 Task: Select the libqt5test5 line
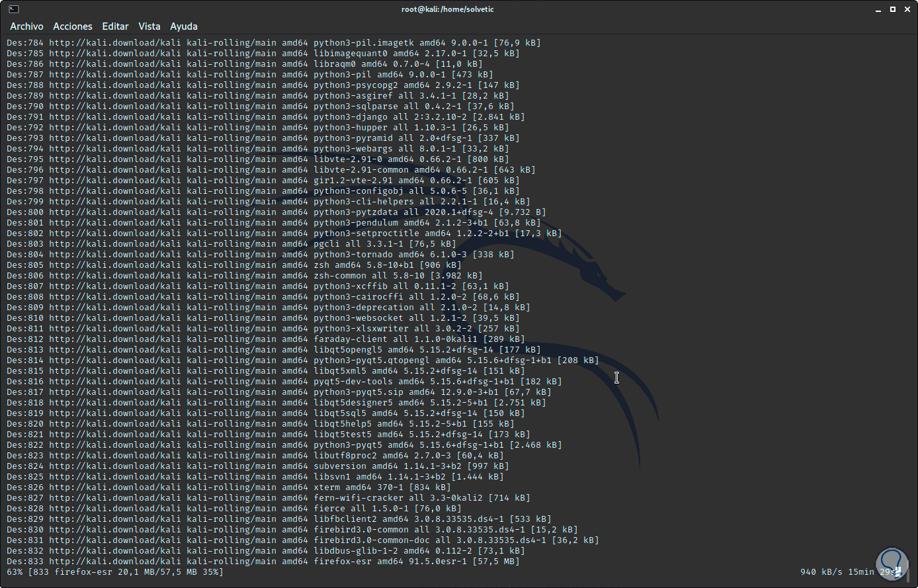point(269,434)
